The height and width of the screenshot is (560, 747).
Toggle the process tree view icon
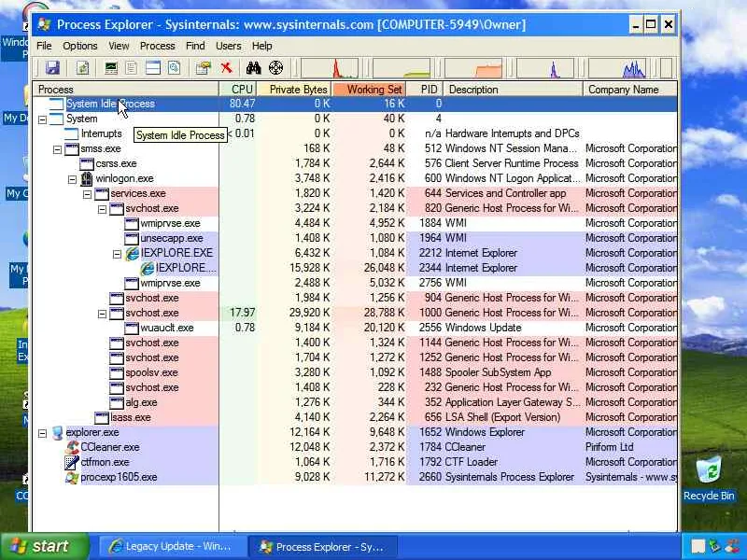pyautogui.click(x=132, y=68)
